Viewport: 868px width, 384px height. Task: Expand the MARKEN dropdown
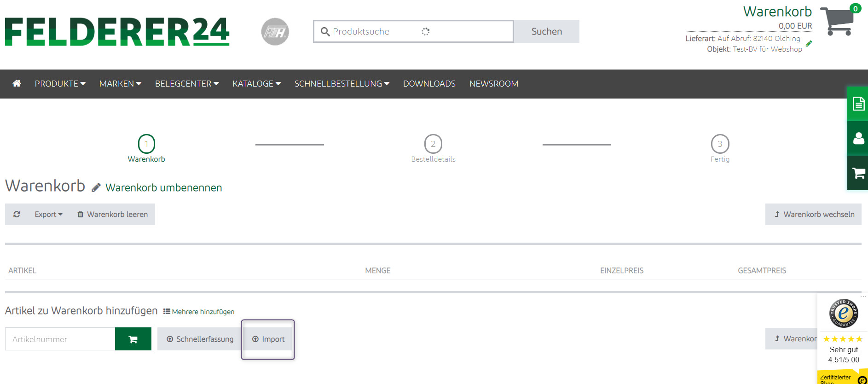pyautogui.click(x=120, y=84)
